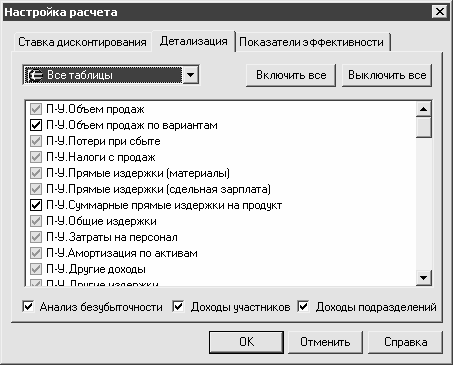The image size is (453, 365).
Task: Toggle the Доходы участников checkbox
Action: 178,306
